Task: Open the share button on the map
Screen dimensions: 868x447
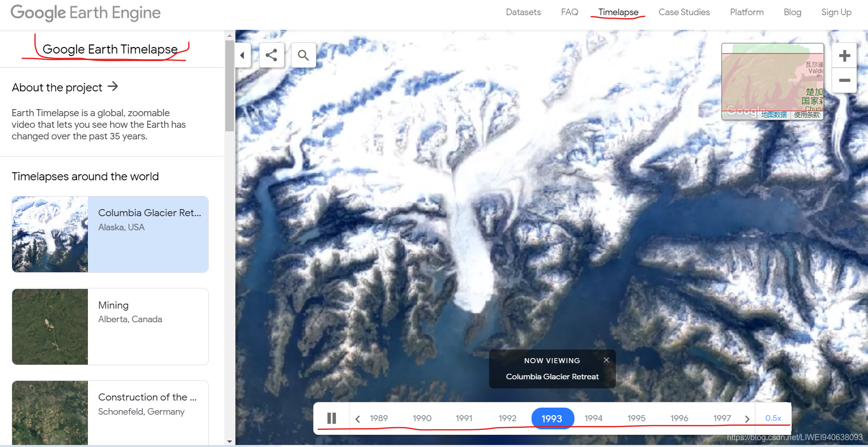Action: point(271,55)
